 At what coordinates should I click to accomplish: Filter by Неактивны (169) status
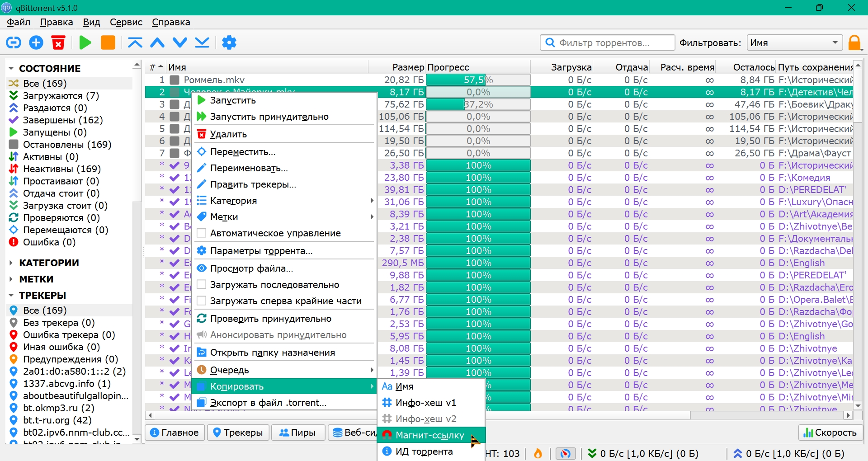coord(62,169)
